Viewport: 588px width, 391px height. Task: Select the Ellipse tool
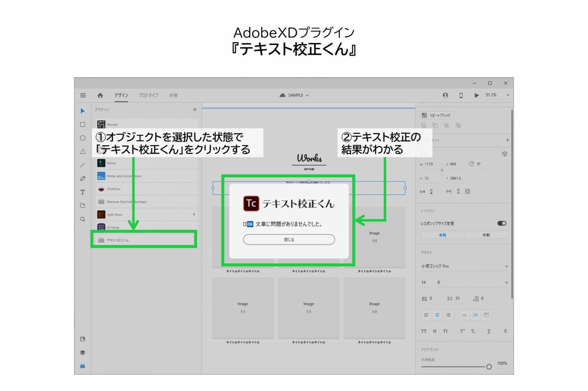pyautogui.click(x=83, y=138)
